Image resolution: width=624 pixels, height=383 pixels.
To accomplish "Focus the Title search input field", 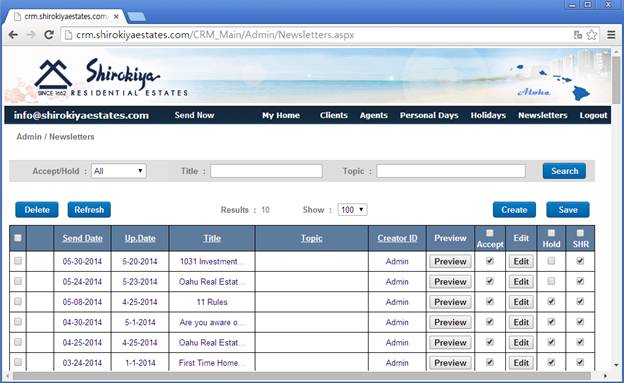I will 266,171.
